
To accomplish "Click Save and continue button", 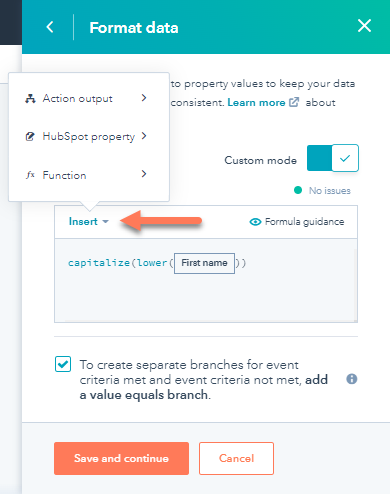I will point(121,458).
